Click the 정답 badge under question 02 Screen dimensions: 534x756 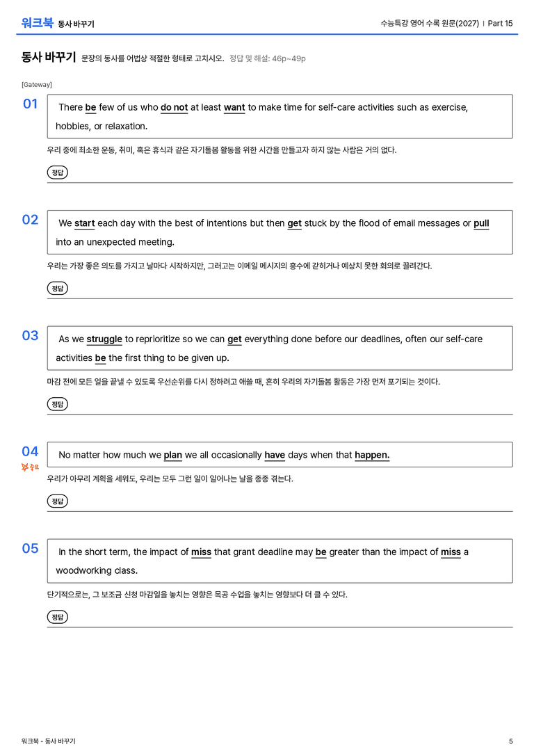57,289
